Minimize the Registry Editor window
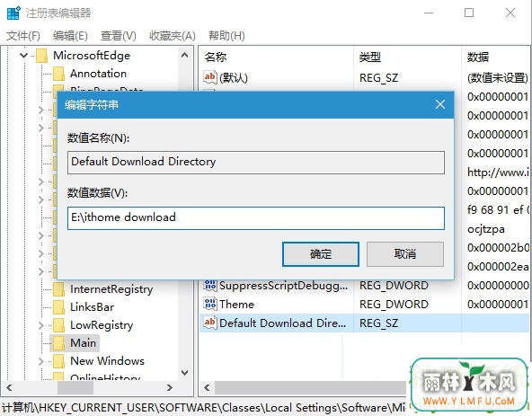The width and height of the screenshot is (532, 416). (429, 13)
